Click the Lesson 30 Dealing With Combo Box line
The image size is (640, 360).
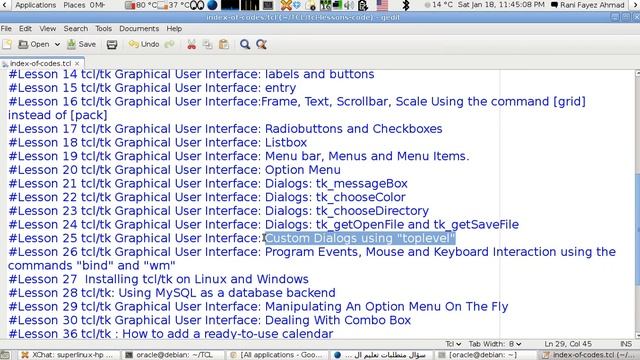tap(209, 320)
